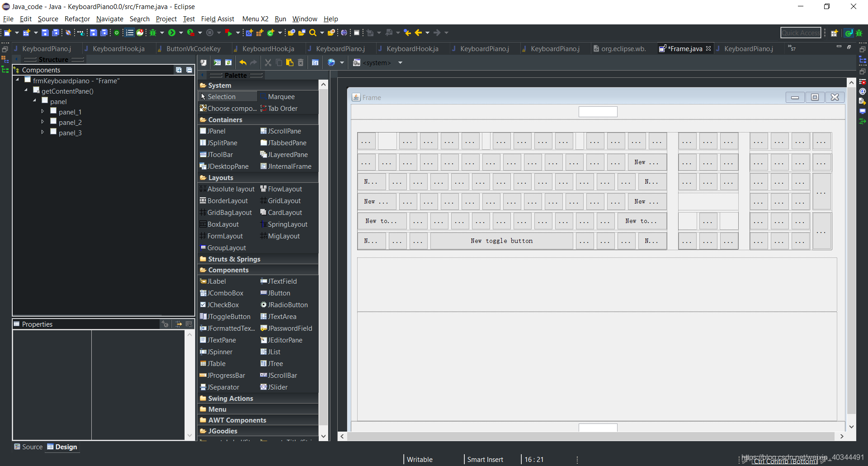Open the Window menu
The width and height of the screenshot is (868, 466).
[305, 19]
